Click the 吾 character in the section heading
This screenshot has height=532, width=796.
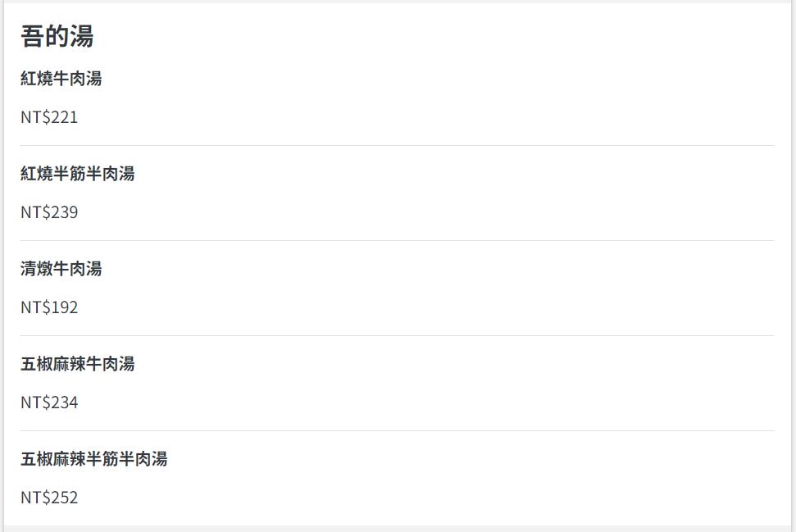(x=32, y=37)
